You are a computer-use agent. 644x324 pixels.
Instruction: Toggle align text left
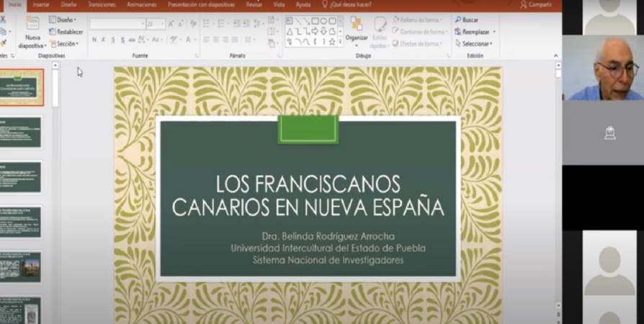tap(206, 40)
